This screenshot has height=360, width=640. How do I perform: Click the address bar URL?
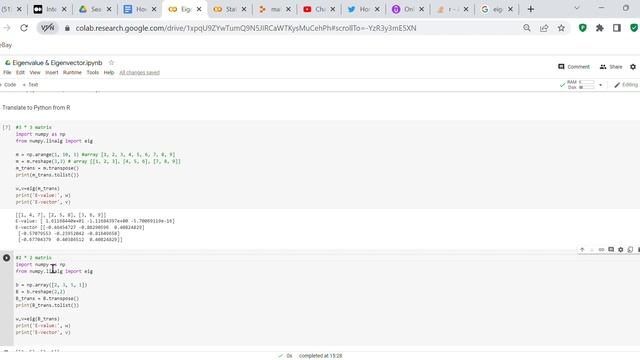[x=246, y=28]
